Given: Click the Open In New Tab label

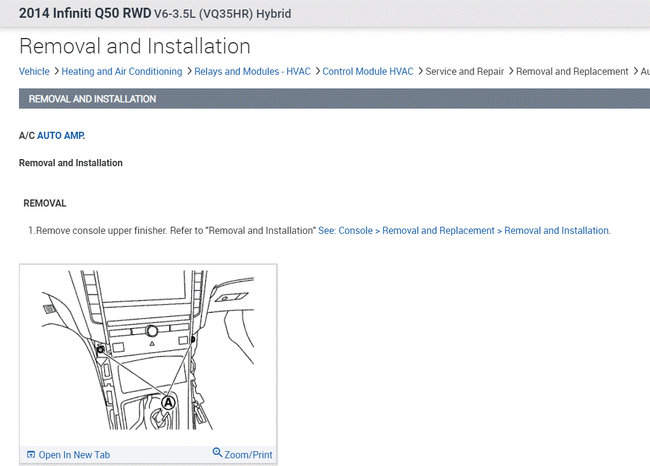Looking at the screenshot, I should point(74,455).
